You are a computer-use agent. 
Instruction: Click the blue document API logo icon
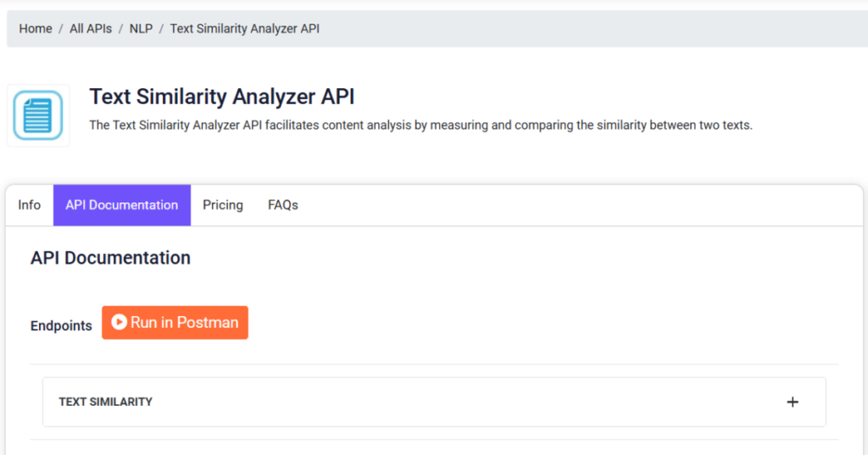pyautogui.click(x=38, y=114)
